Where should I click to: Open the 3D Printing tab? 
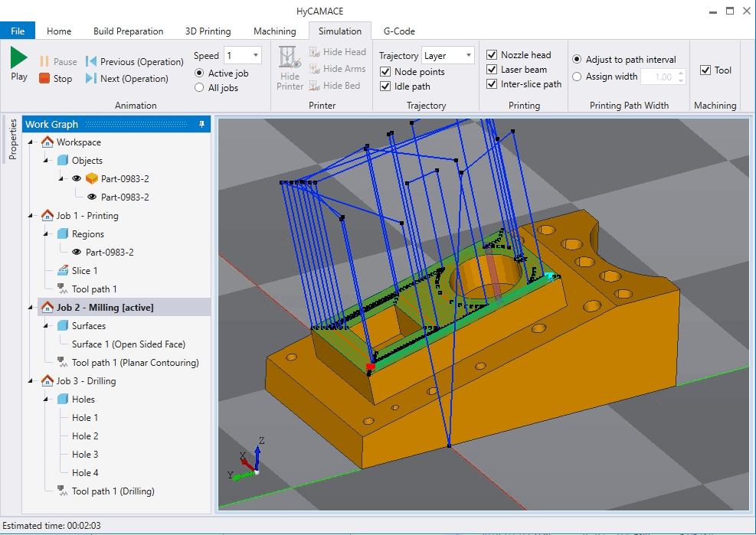coord(208,31)
